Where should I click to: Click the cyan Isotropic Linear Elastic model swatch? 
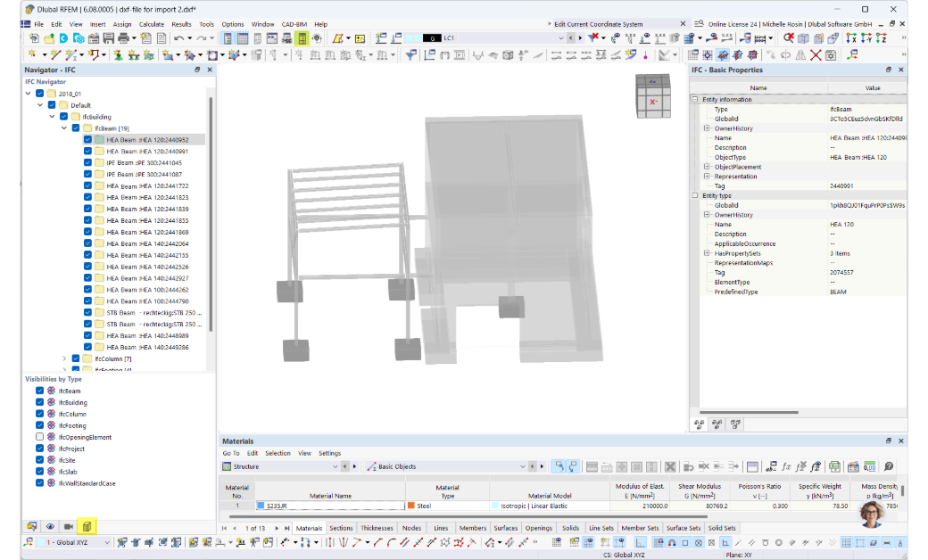[x=495, y=506]
